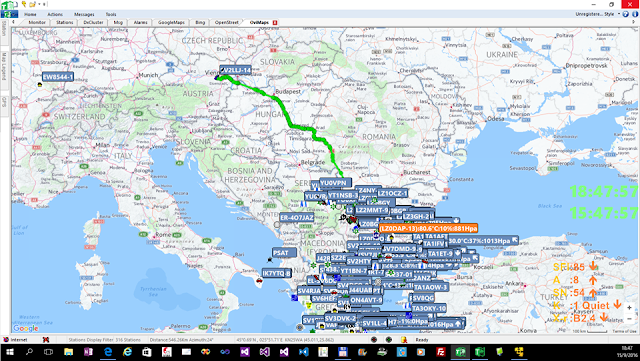Select the LZ1OCZ-1 station label

[x=392, y=193]
